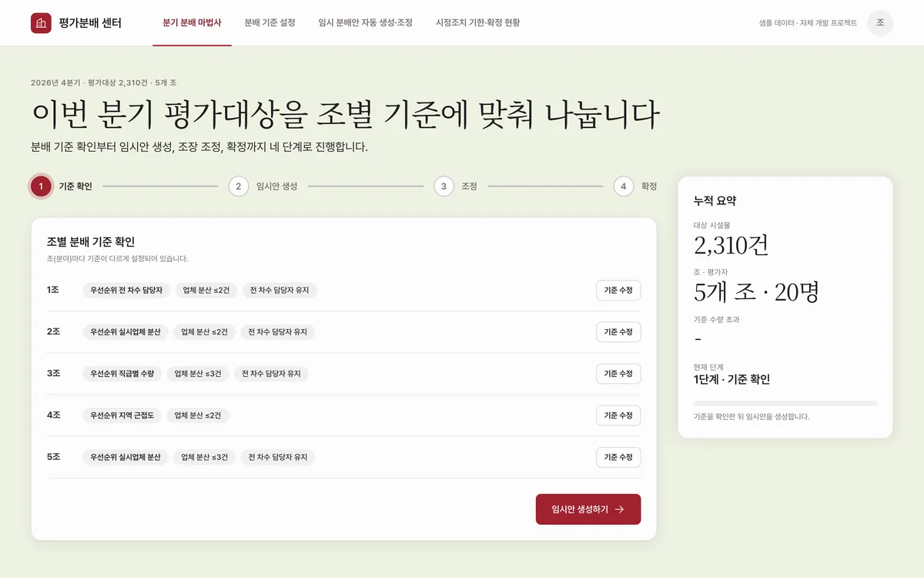924x578 pixels.
Task: Jump to step 2 임시안 생성
Action: coord(263,187)
